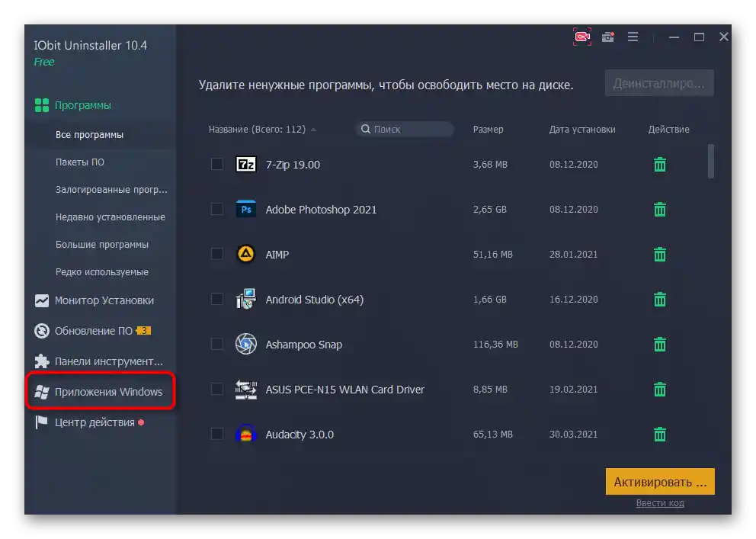Click the update count badge 3
The width and height of the screenshot is (756, 539).
coord(144,331)
